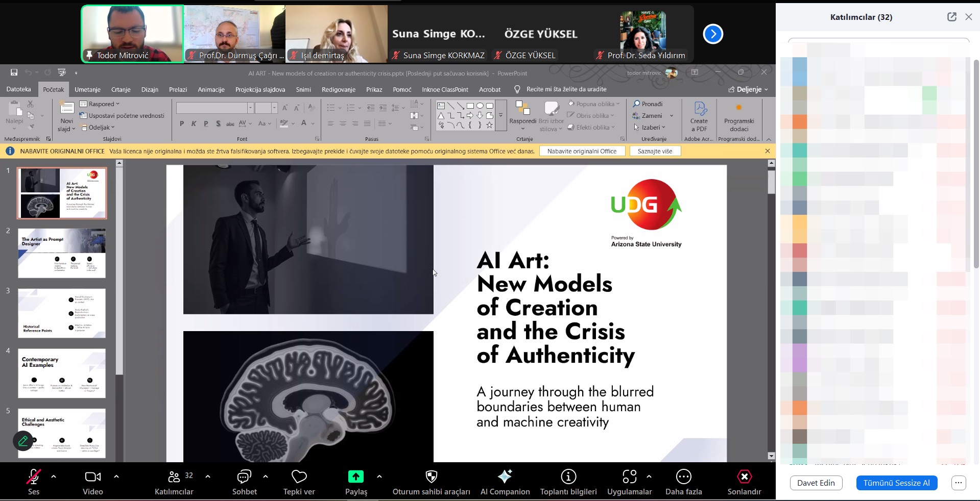980x501 pixels.
Task: Open Rasporedi arrange button
Action: point(522,116)
